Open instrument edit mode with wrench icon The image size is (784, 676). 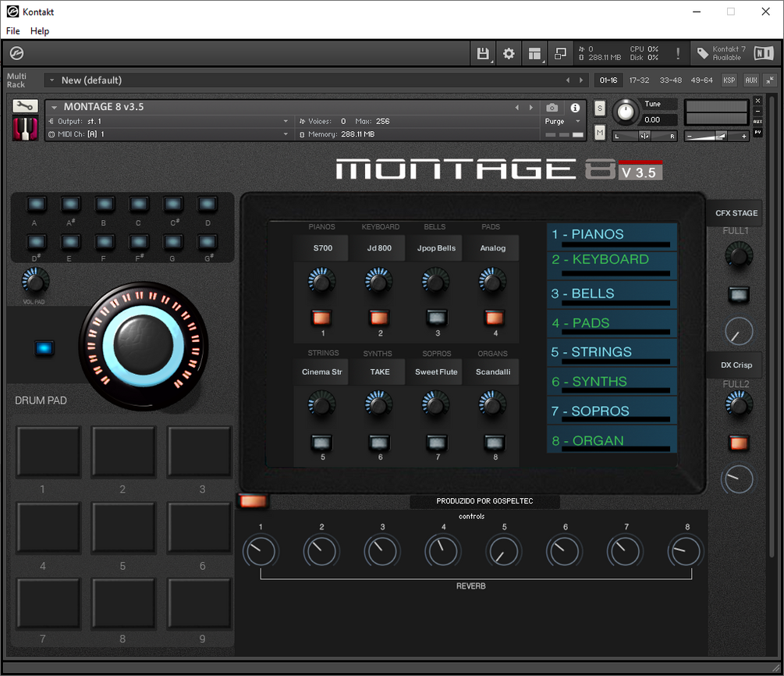[x=25, y=106]
